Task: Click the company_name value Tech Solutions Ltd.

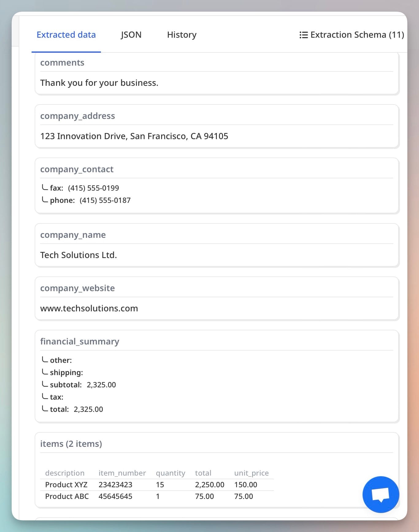Action: click(x=79, y=255)
